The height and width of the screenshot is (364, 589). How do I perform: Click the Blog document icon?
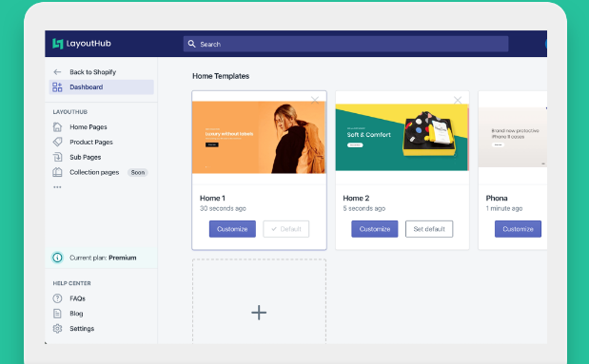tap(57, 314)
